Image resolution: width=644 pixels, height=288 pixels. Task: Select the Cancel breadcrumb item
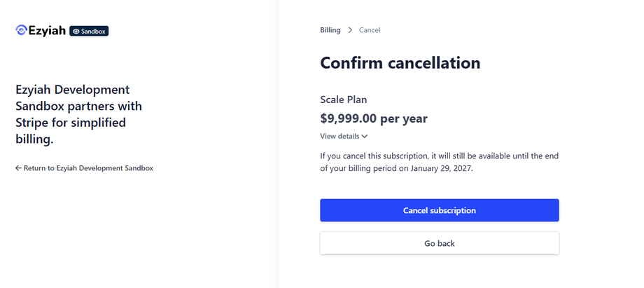click(370, 30)
